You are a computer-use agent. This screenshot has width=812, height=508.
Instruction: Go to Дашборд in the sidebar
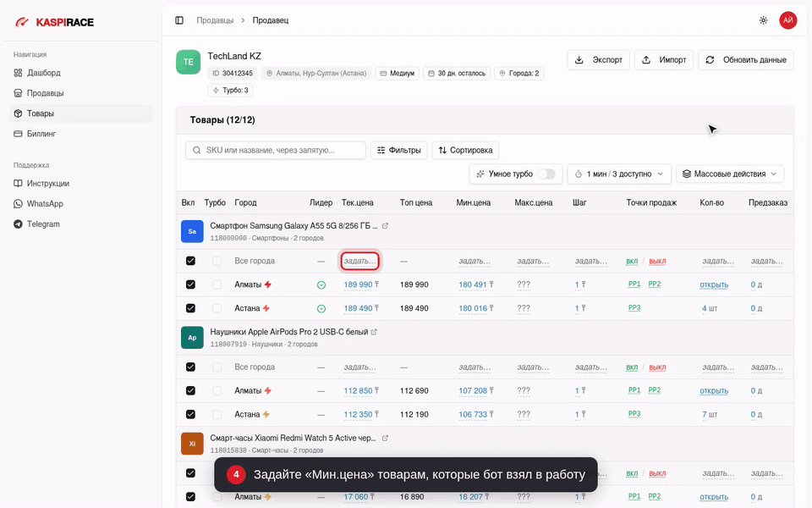(x=81, y=73)
